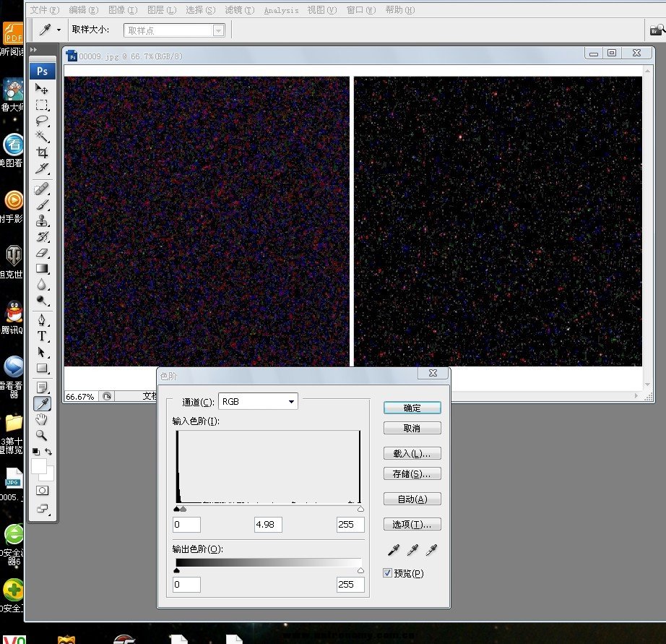Open the eyedropper tool preset picker arrow
The image size is (666, 644).
point(59,30)
